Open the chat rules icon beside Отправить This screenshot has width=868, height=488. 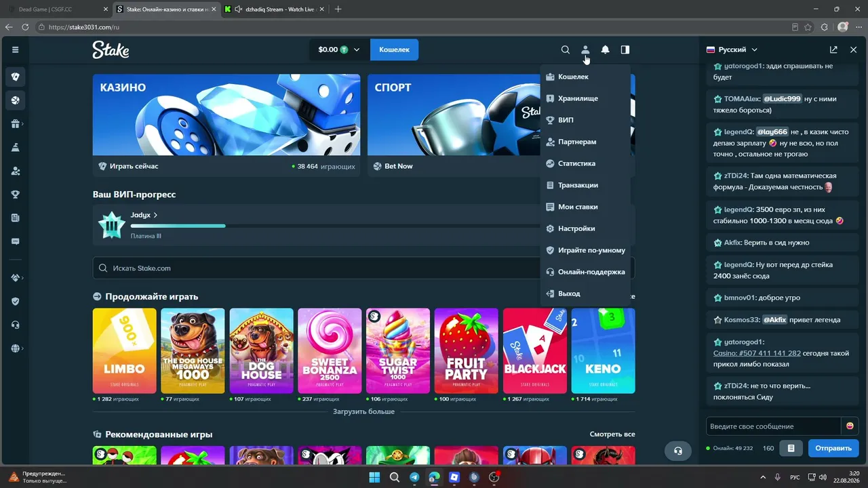tap(791, 448)
